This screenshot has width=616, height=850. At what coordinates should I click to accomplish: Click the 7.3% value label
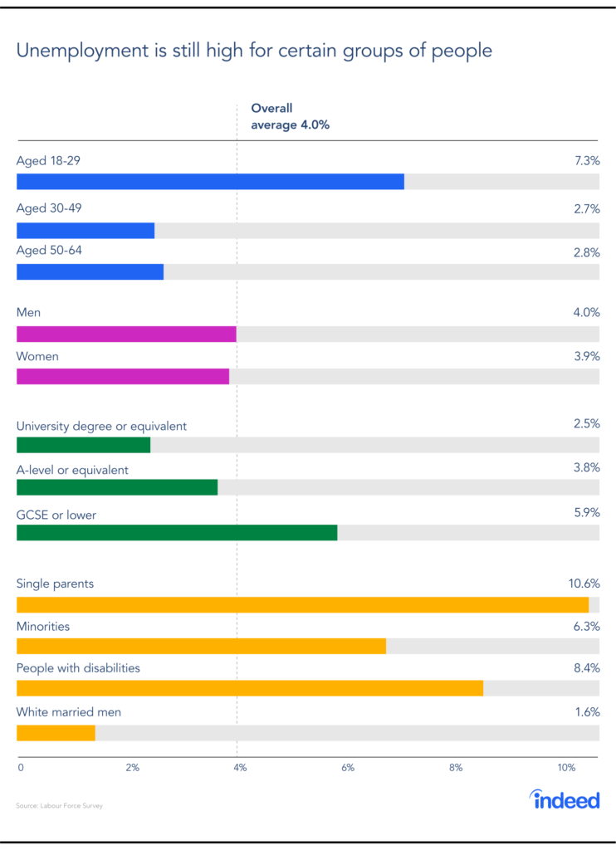pyautogui.click(x=587, y=160)
